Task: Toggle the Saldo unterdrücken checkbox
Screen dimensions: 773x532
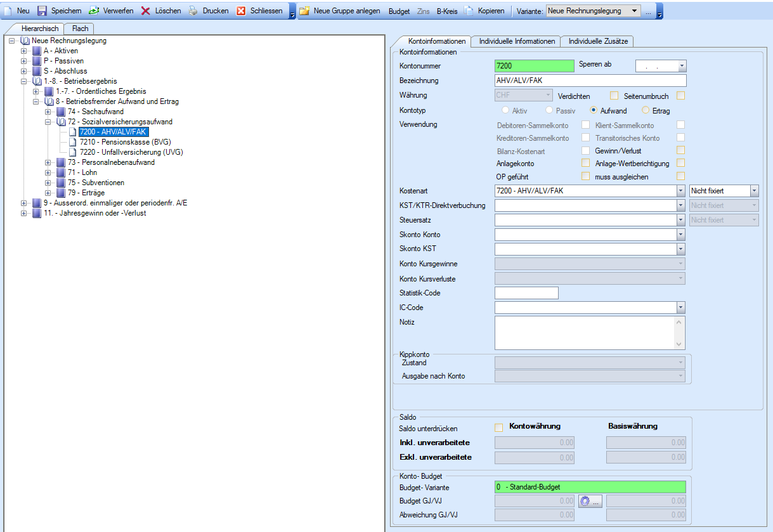Action: (x=498, y=428)
